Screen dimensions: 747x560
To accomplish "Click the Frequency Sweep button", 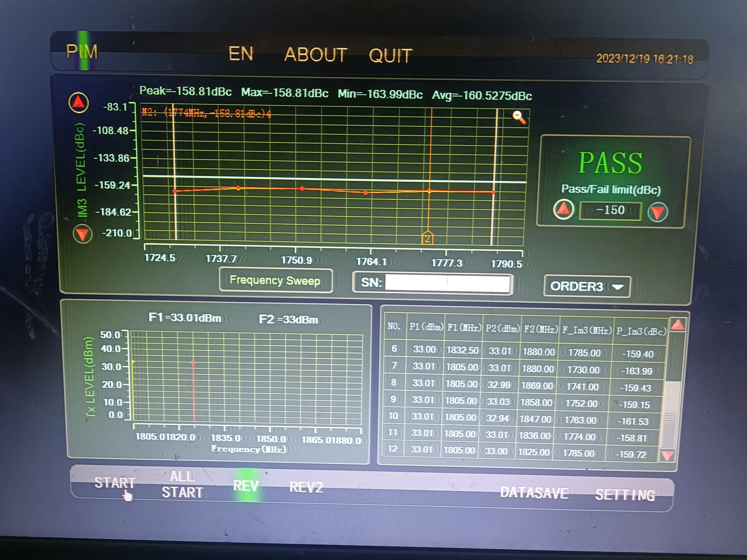I will coord(275,280).
